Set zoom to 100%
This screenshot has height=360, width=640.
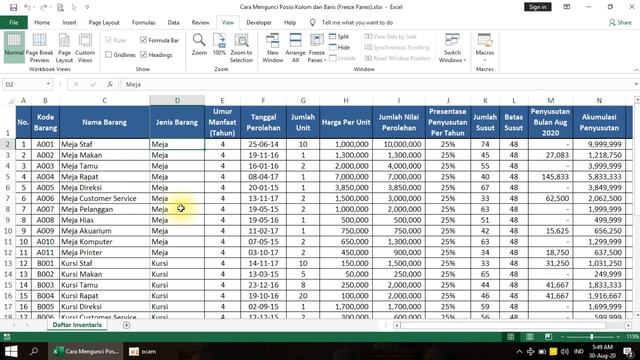[219, 45]
